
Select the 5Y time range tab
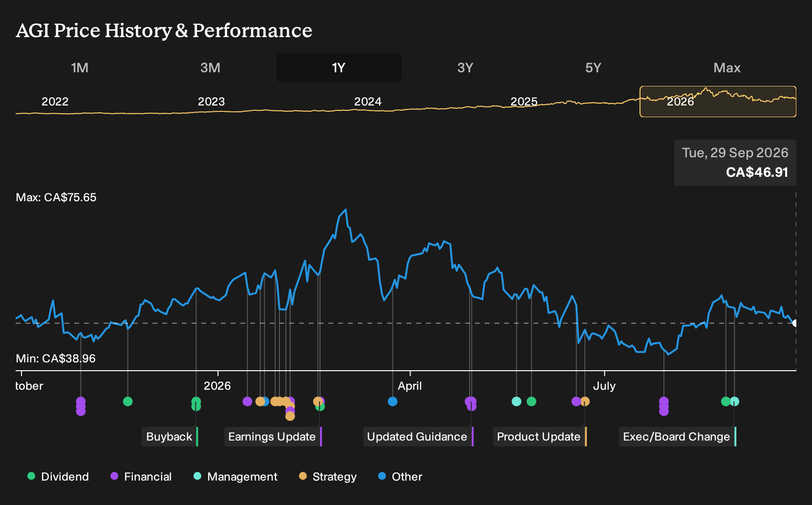[593, 67]
